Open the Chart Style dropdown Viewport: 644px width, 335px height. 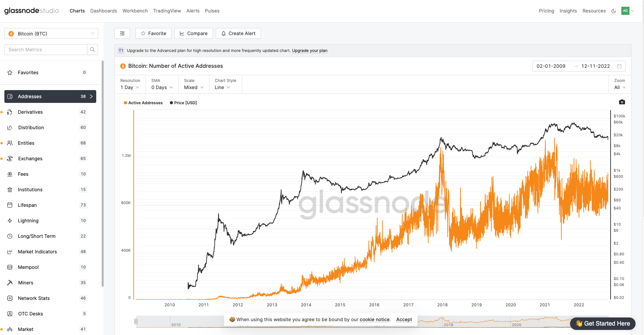pyautogui.click(x=222, y=87)
